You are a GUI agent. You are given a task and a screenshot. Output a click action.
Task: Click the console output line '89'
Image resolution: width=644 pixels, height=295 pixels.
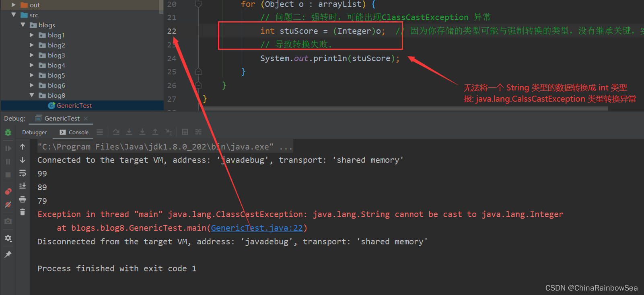[x=42, y=187]
